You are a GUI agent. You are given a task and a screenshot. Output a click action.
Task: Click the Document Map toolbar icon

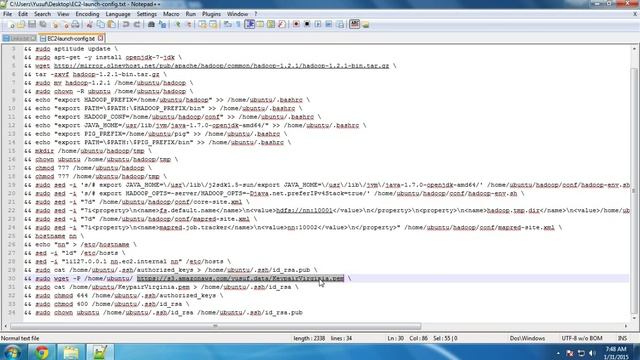271,24
